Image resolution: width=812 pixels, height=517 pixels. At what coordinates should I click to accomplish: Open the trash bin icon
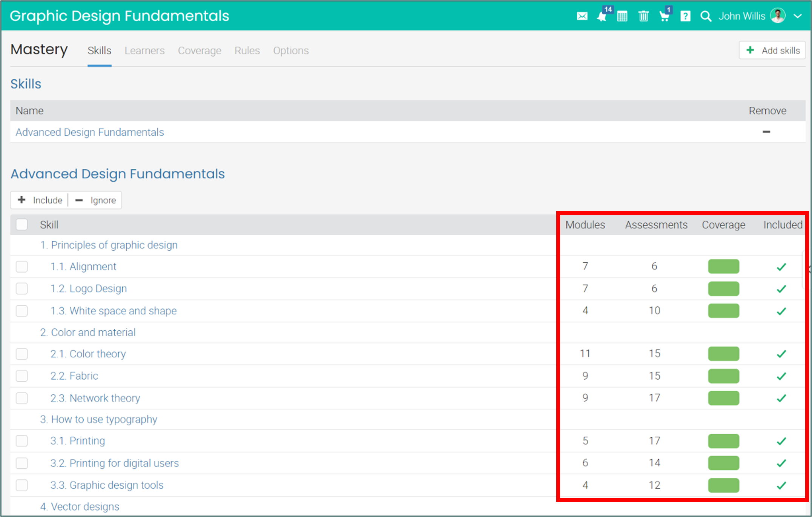[x=643, y=16]
